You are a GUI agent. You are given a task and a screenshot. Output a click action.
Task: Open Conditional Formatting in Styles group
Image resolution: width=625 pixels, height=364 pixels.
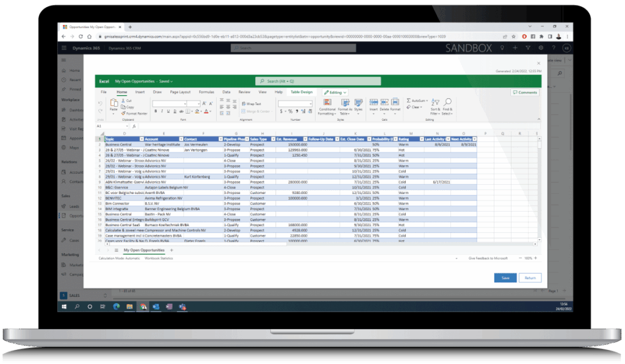point(326,104)
